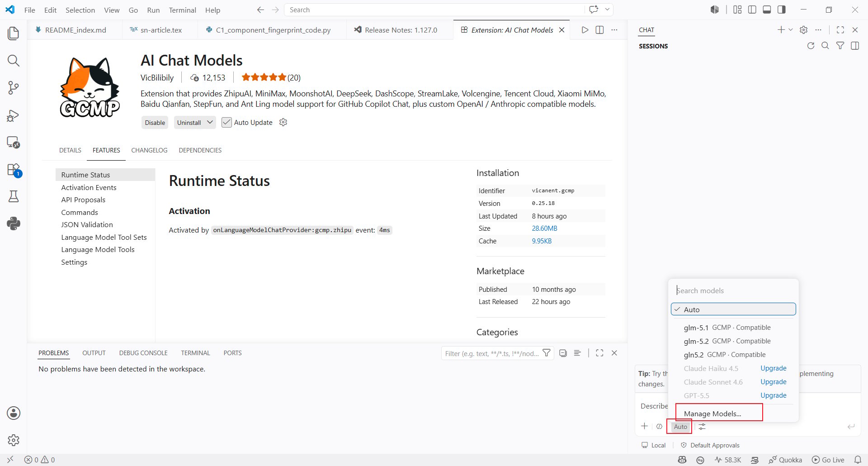
Task: Click the Copilot chat icon in the command center
Action: click(594, 10)
